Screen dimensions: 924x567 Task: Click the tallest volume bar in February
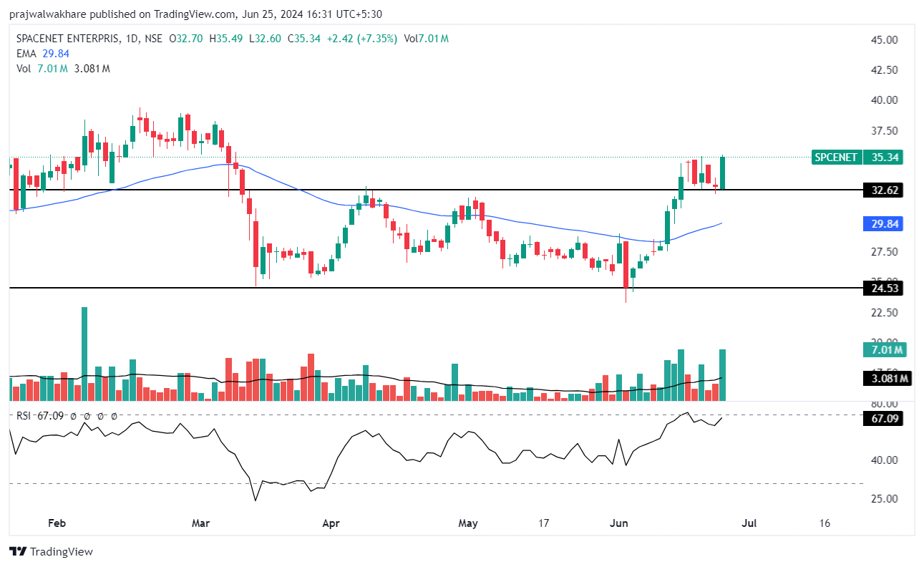point(84,353)
